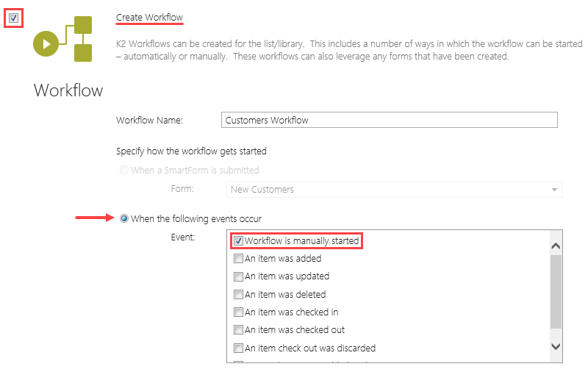Click the large Workflow section heading
Image resolution: width=588 pixels, height=372 pixels.
coord(68,91)
